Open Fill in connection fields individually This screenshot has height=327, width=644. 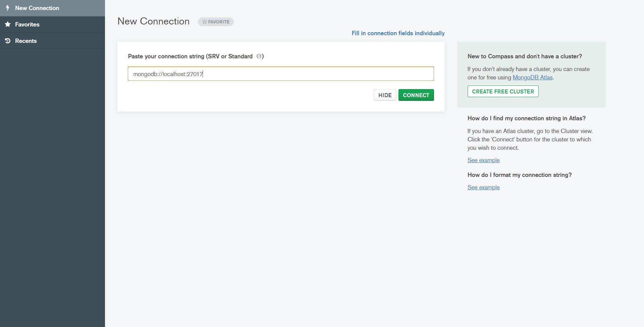(397, 33)
